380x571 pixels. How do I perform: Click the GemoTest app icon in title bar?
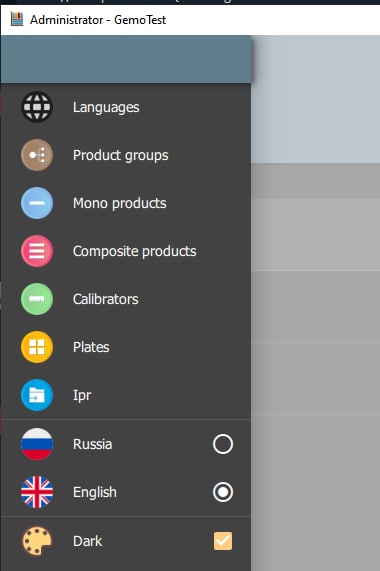[x=17, y=19]
